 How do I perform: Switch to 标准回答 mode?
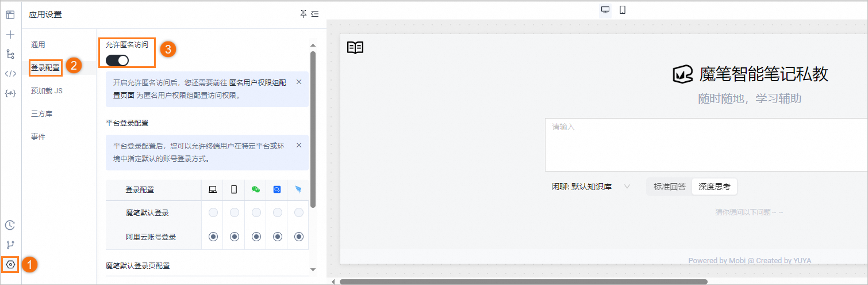click(x=670, y=187)
